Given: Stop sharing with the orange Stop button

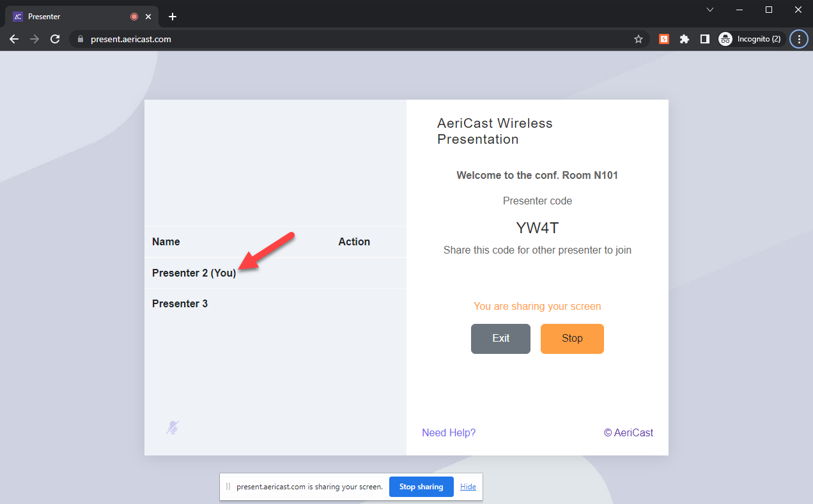Looking at the screenshot, I should 572,339.
